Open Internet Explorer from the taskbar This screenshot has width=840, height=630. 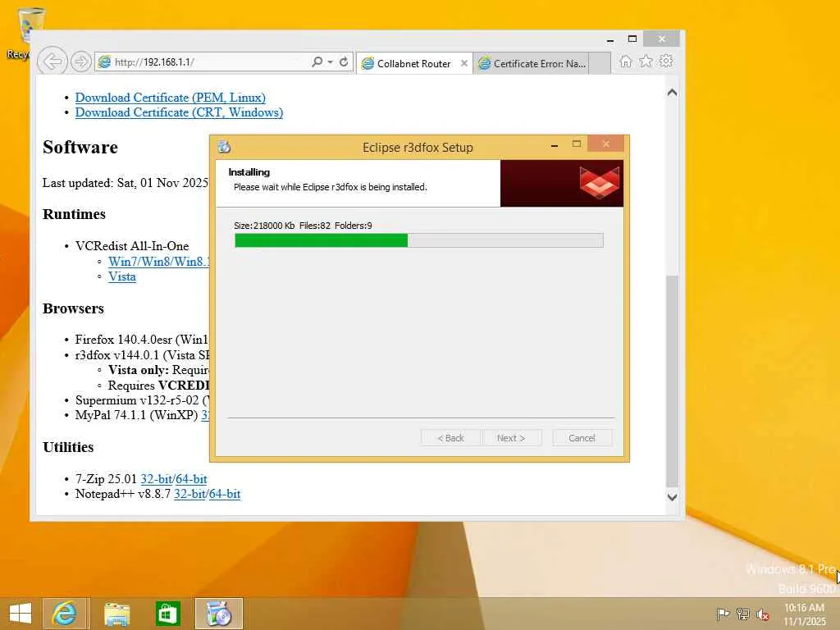coord(64,614)
